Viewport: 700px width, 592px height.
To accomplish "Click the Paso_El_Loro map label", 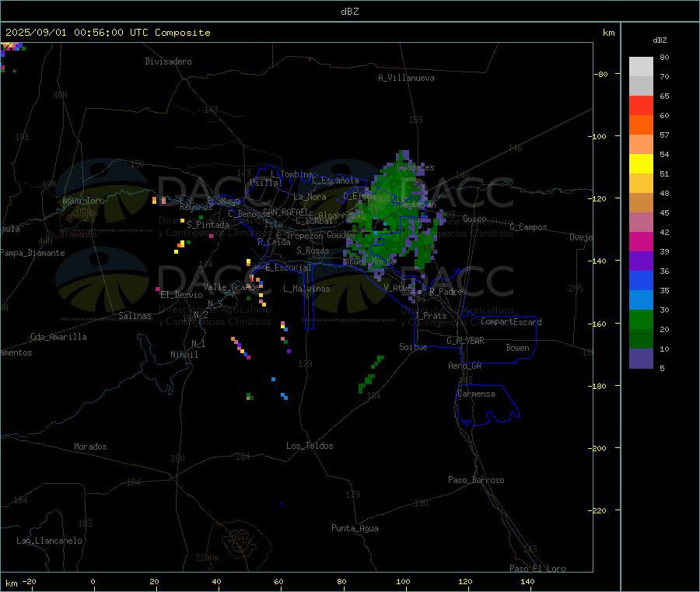I will point(538,569).
